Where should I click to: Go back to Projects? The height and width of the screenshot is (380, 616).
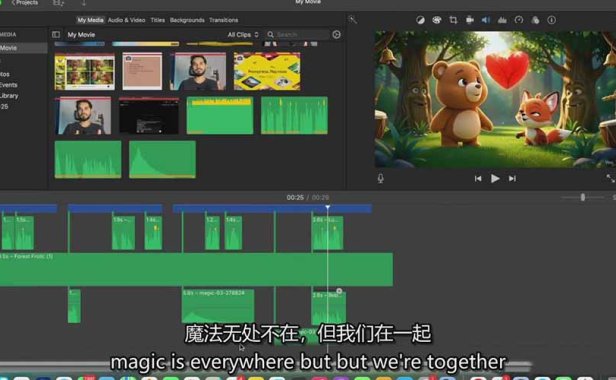[x=25, y=3]
